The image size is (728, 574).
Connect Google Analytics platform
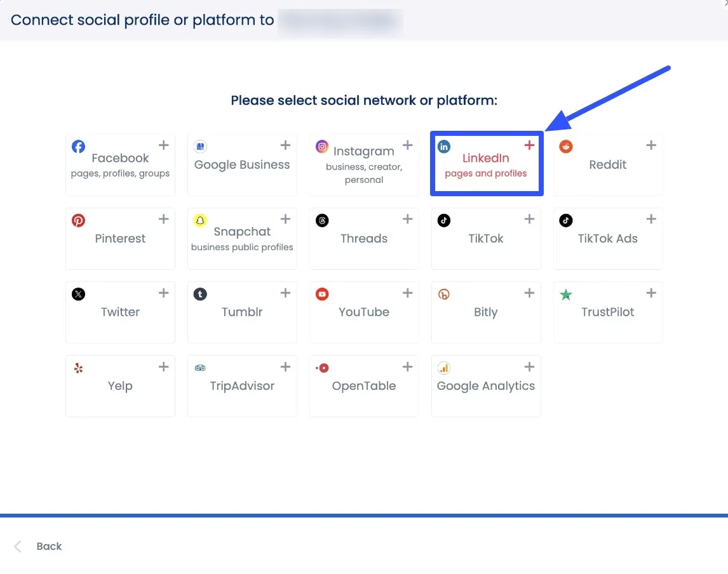pyautogui.click(x=486, y=386)
